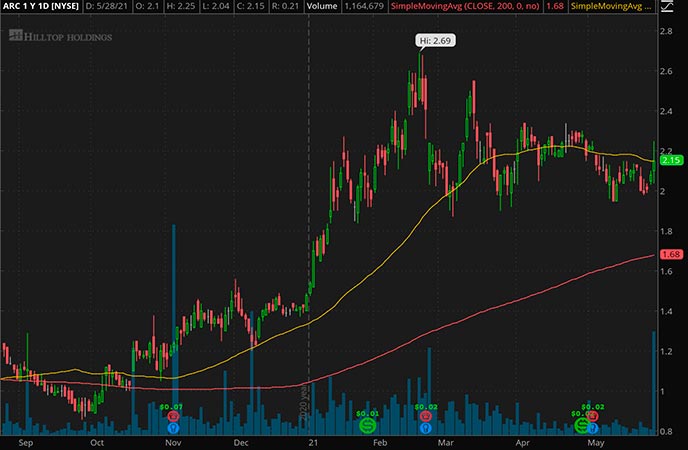Click the red 1.68 moving average price label
Screen dimensions: 688x450
[672, 254]
